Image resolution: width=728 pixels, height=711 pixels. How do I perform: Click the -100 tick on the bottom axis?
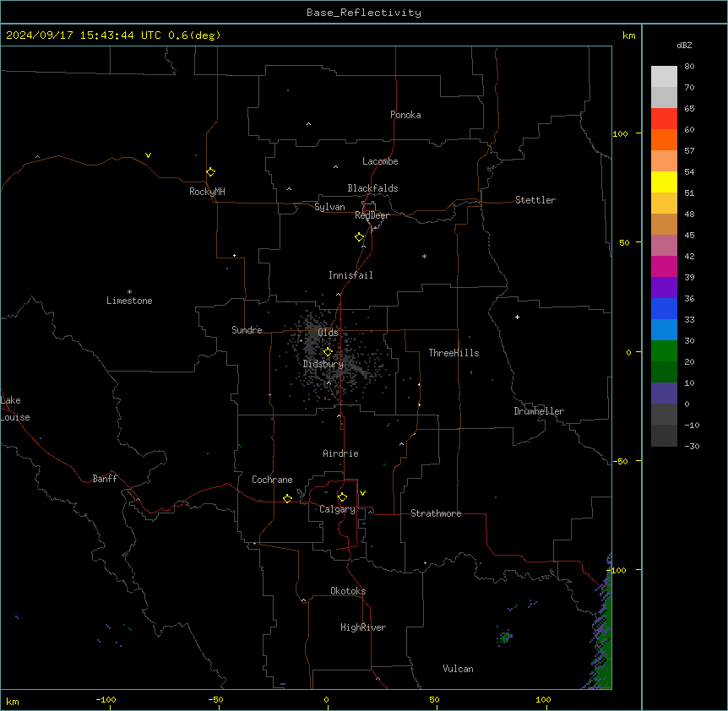tap(106, 699)
